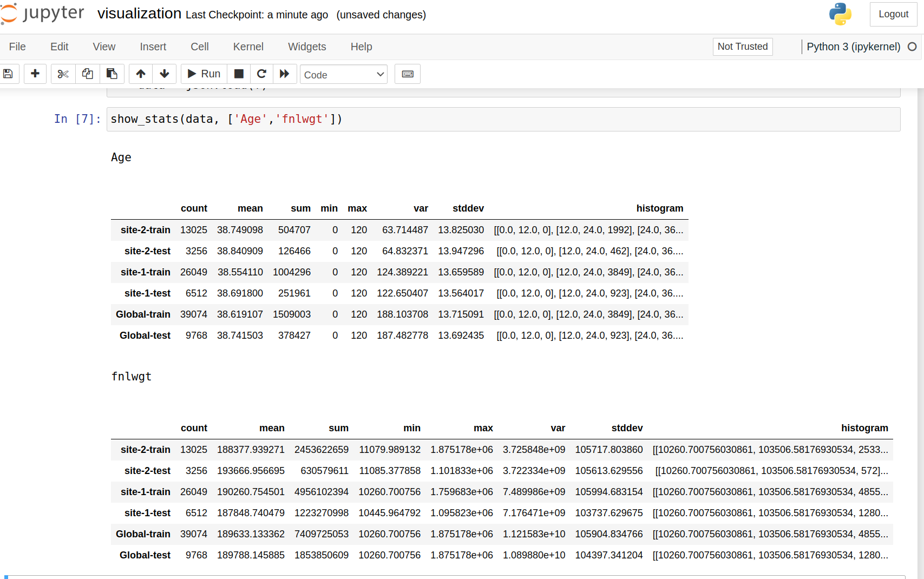The width and height of the screenshot is (924, 579).
Task: Click Age table histogram column header
Action: tap(659, 208)
